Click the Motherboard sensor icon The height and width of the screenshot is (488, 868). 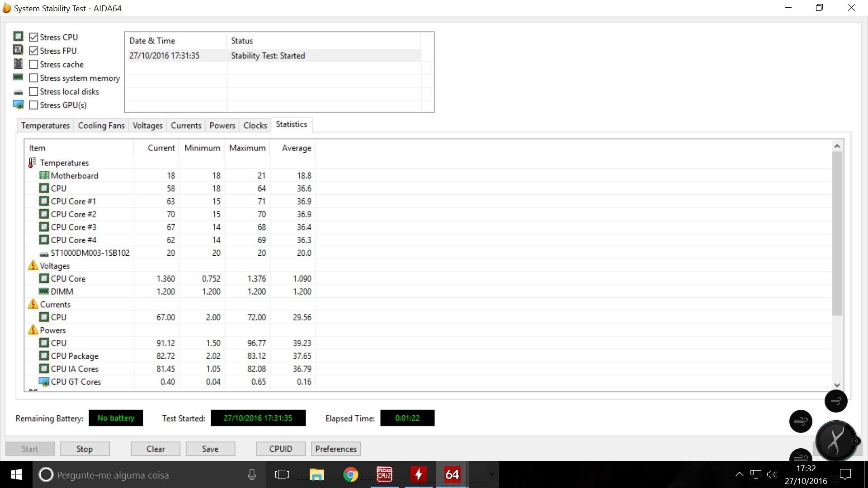coord(44,175)
